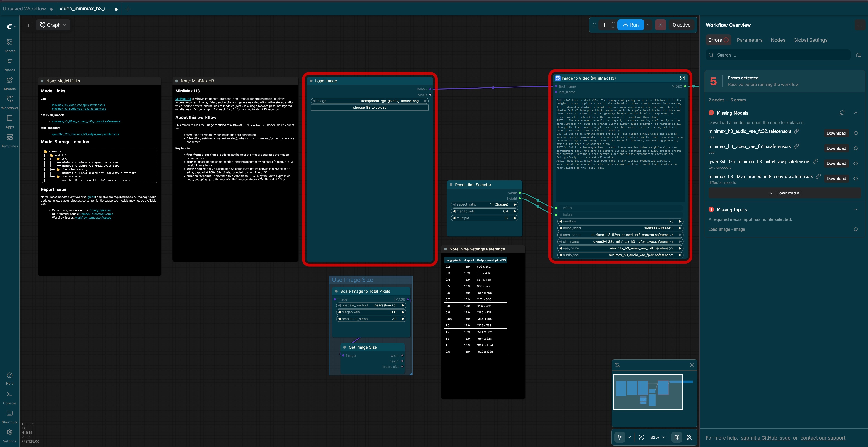
Task: Switch to the Errors tab
Action: pyautogui.click(x=718, y=40)
